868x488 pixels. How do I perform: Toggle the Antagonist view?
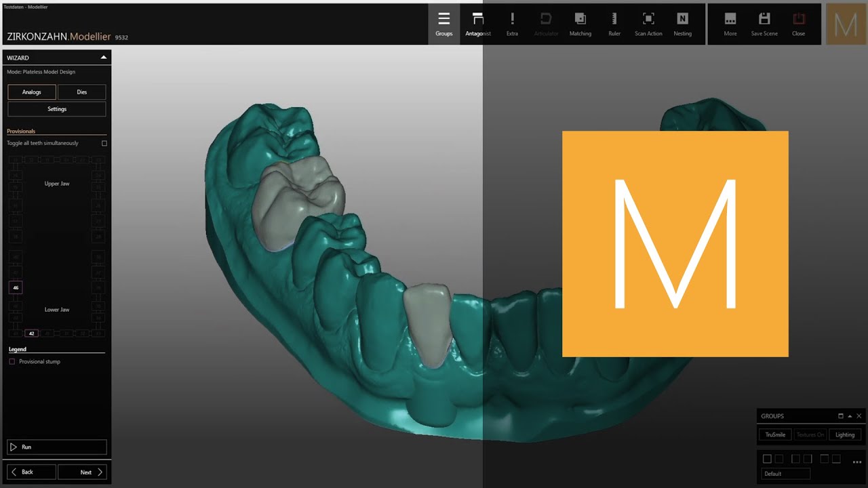pyautogui.click(x=478, y=24)
